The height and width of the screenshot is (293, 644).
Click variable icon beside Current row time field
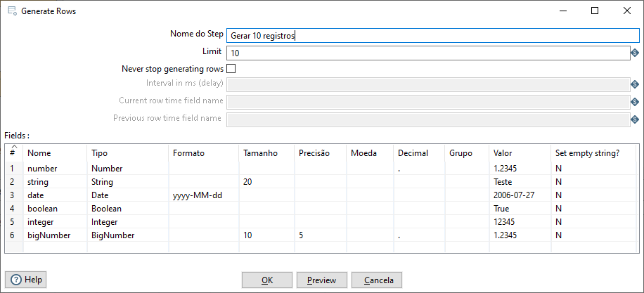pos(635,102)
